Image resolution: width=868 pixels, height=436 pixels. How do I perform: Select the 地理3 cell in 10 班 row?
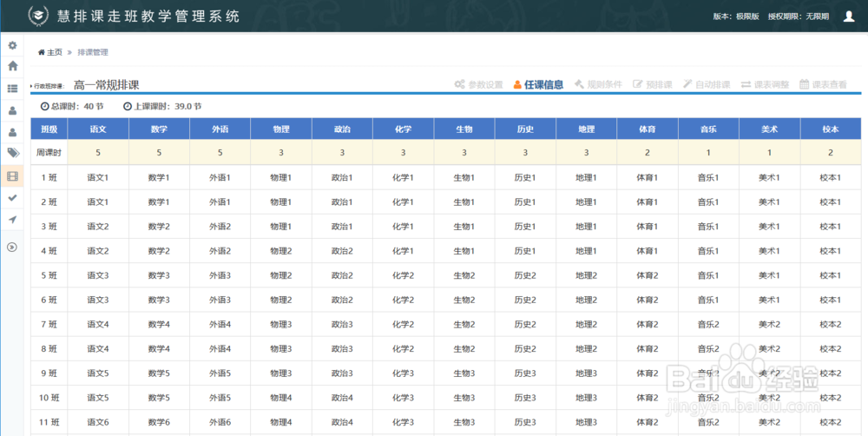point(586,397)
